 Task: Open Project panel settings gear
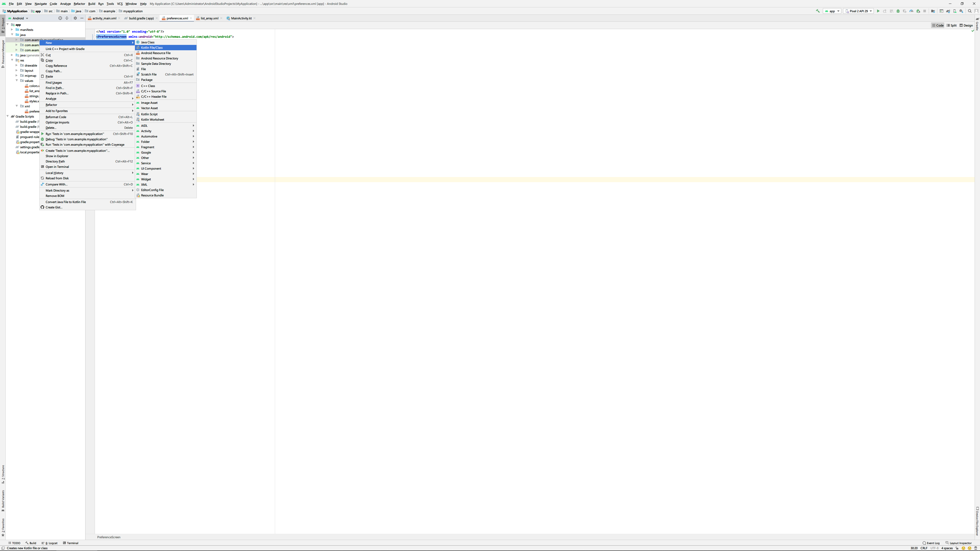point(75,18)
